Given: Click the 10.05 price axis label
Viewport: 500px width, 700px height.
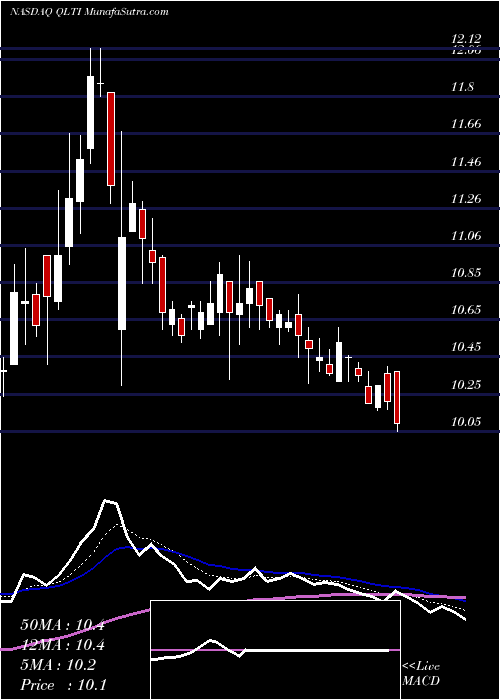Looking at the screenshot, I should (466, 421).
